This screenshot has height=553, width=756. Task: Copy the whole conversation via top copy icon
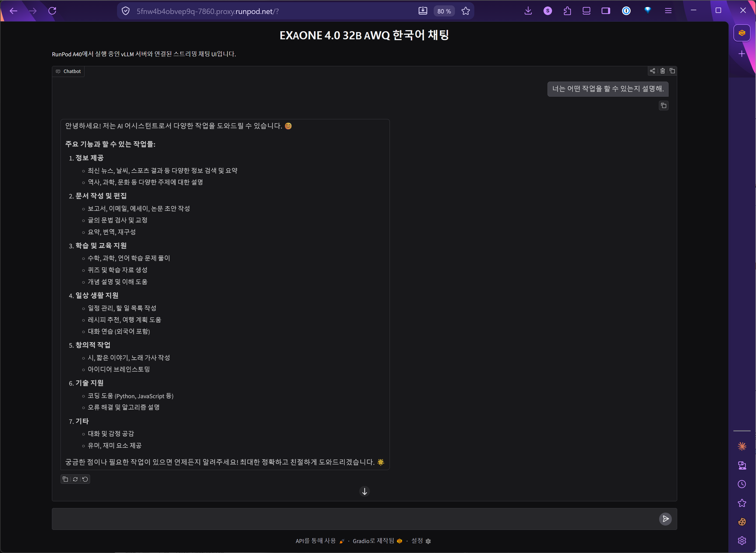[672, 71]
